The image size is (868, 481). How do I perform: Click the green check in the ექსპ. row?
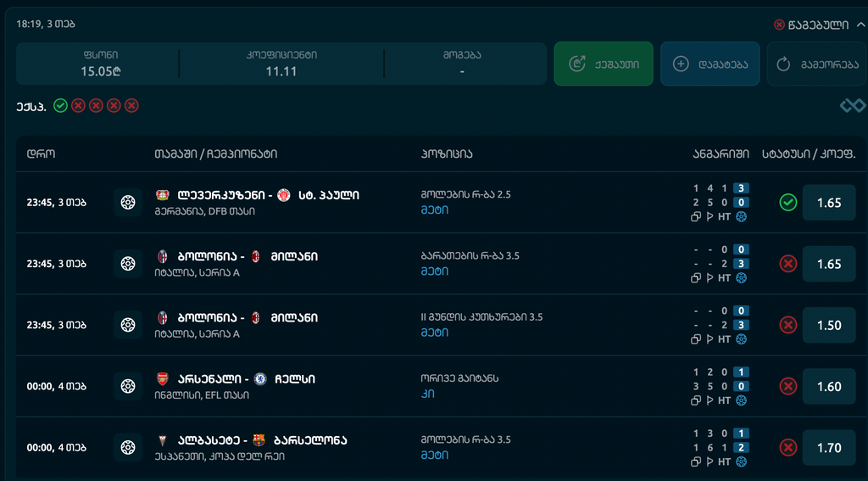click(x=60, y=105)
